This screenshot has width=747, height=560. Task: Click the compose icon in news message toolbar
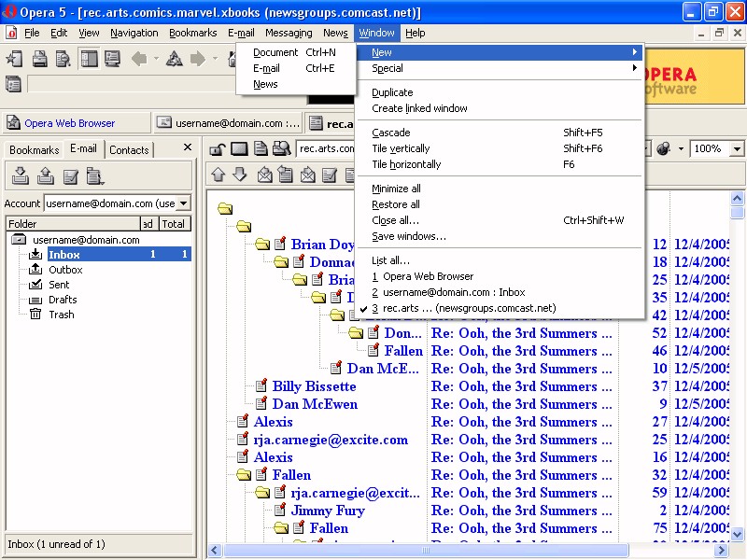coord(330,175)
